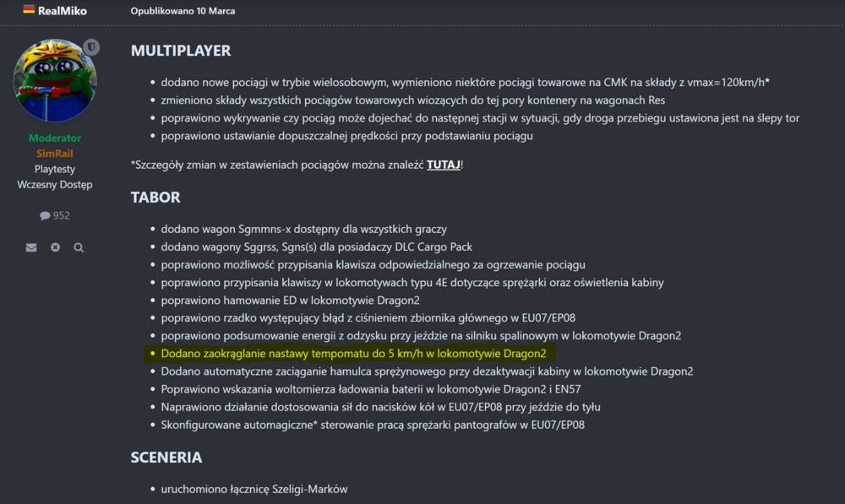
Task: Click the "uruchomiono łącznicę Szeligi-Marków" entry
Action: pyautogui.click(x=253, y=489)
